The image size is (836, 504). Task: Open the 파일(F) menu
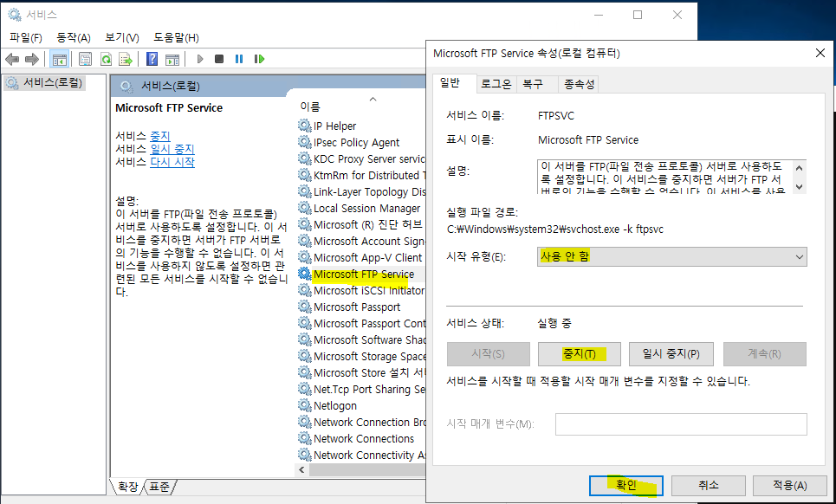click(x=26, y=38)
